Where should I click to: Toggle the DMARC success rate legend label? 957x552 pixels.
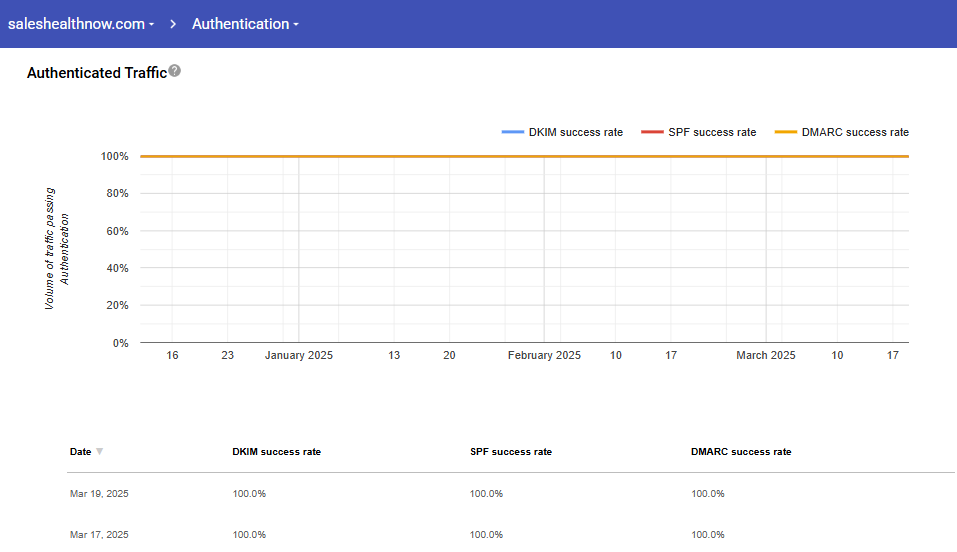click(855, 132)
